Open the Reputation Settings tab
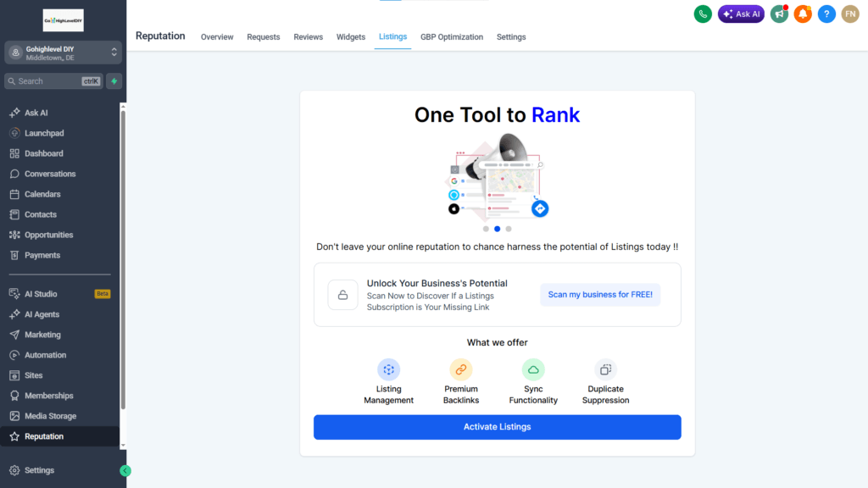Viewport: 868px width, 488px height. (x=511, y=37)
